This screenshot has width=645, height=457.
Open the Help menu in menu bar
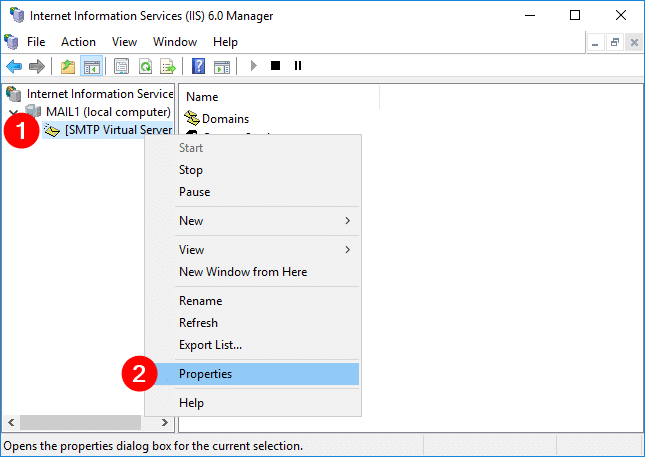tap(225, 42)
